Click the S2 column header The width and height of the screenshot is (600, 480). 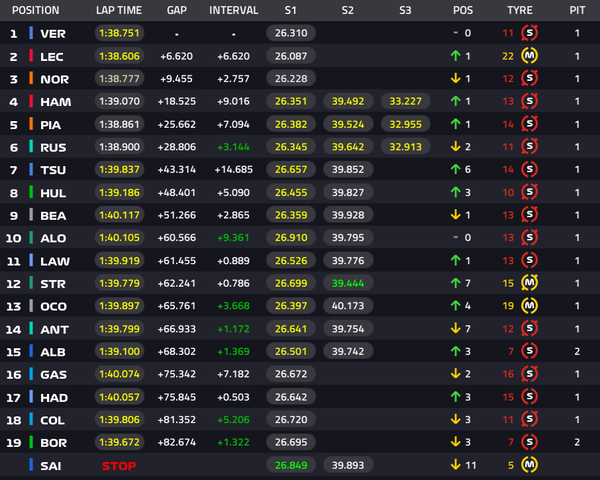[347, 10]
